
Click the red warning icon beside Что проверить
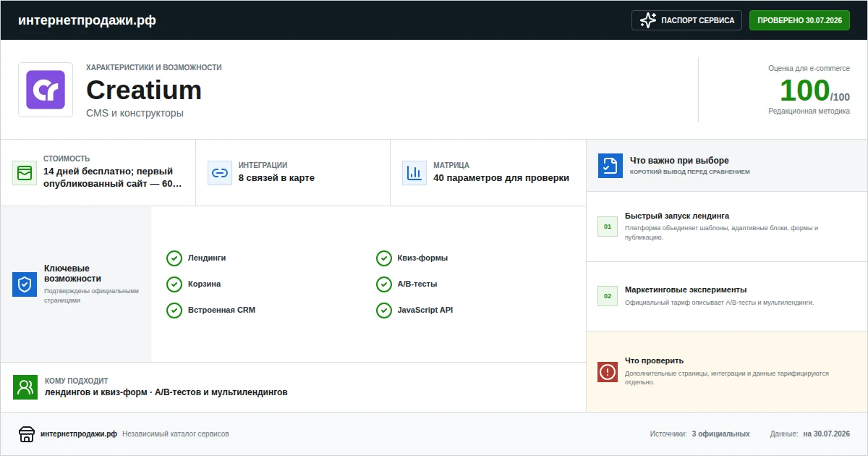pos(608,372)
